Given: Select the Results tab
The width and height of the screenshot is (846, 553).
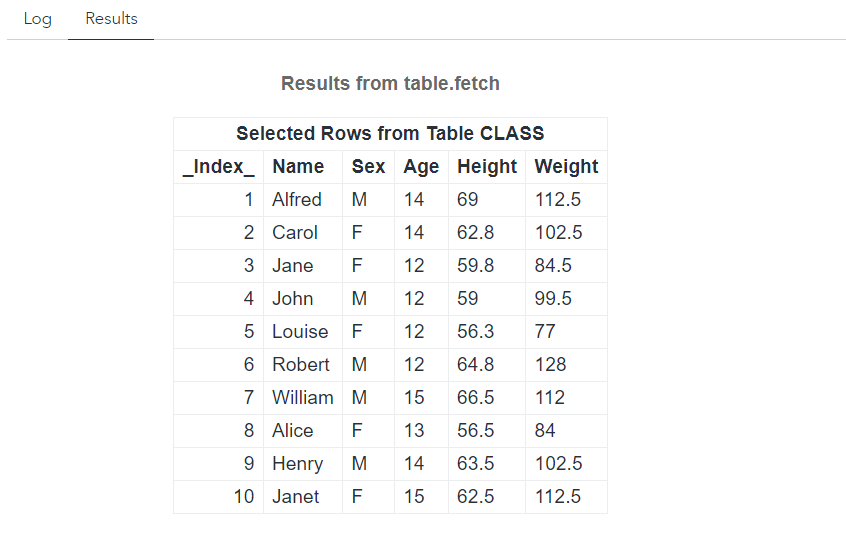Looking at the screenshot, I should coord(111,19).
